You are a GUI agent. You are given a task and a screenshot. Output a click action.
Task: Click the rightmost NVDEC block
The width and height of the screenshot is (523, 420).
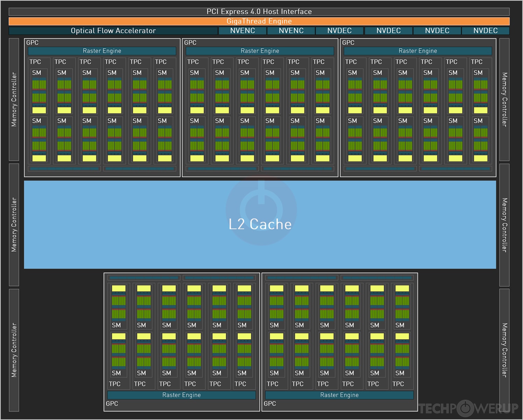[x=485, y=30]
